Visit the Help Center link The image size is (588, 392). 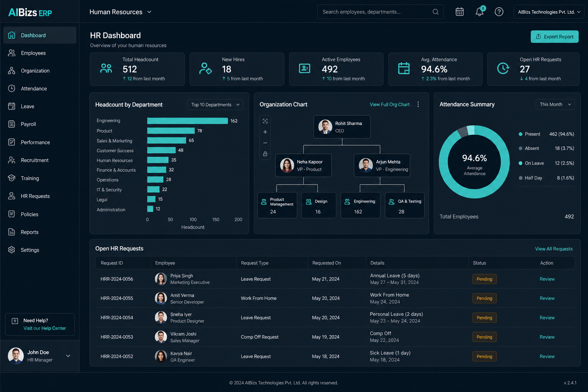coord(45,328)
